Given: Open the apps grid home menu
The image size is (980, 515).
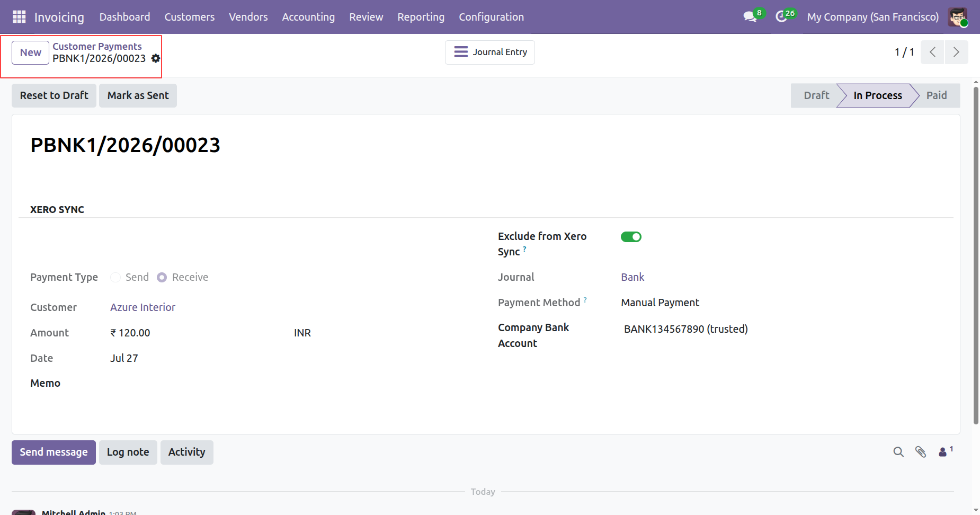Looking at the screenshot, I should click(x=19, y=17).
